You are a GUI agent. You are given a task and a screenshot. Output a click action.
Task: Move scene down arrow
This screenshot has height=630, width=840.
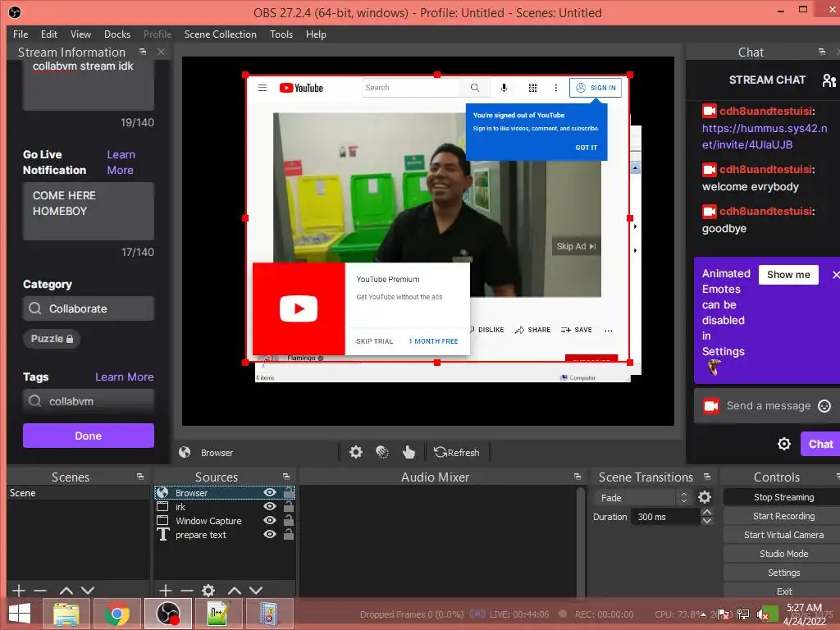pos(88,591)
